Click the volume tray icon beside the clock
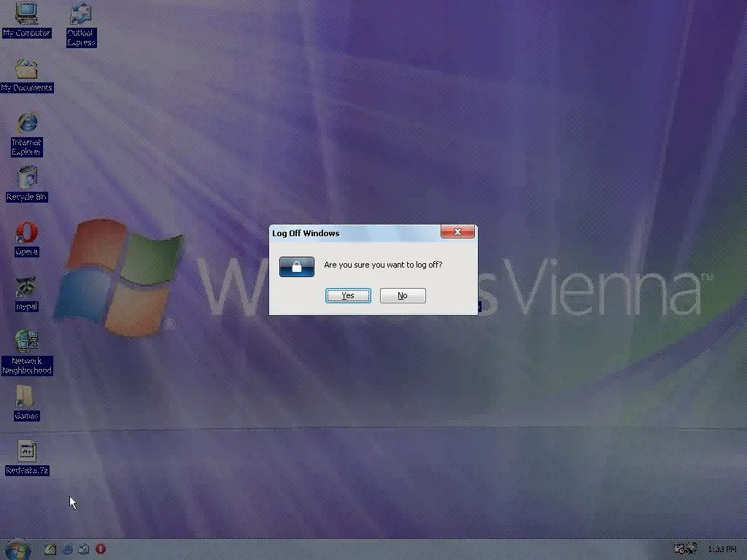 (692, 549)
